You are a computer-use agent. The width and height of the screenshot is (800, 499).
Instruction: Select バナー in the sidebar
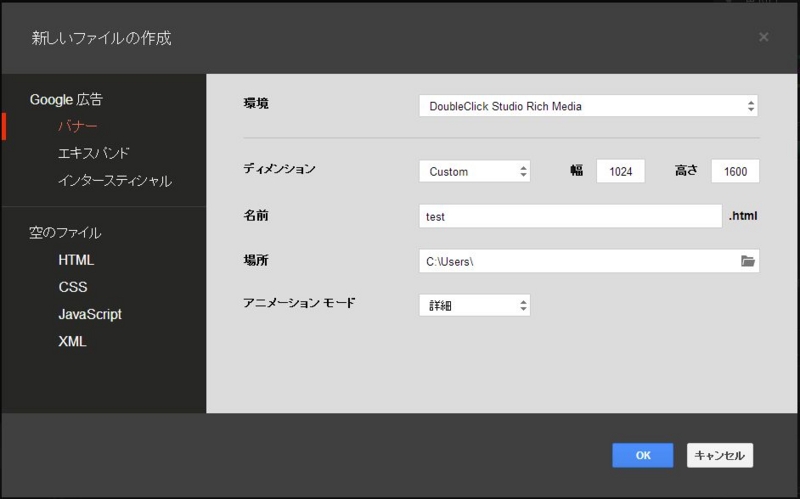click(x=78, y=126)
